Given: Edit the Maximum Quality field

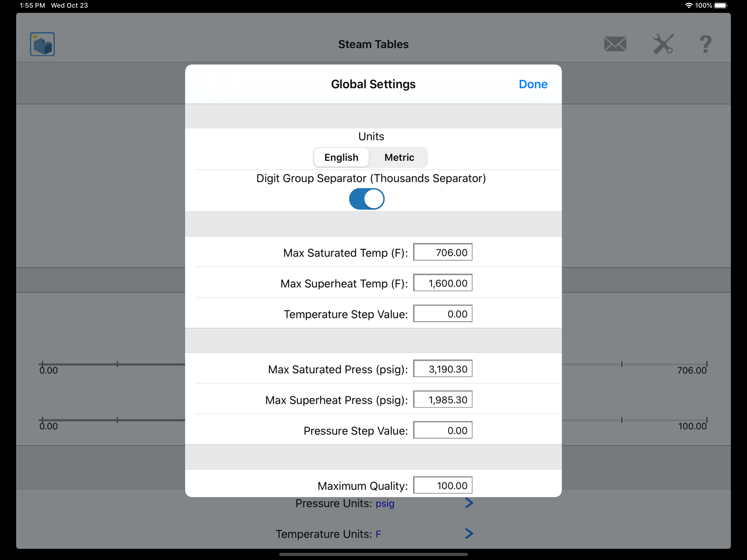Looking at the screenshot, I should (x=442, y=485).
